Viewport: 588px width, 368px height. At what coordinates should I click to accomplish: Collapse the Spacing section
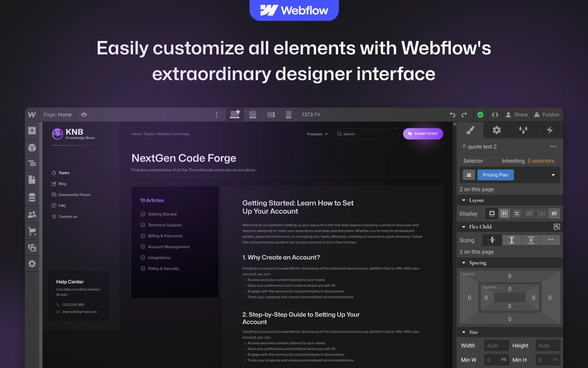pos(464,263)
